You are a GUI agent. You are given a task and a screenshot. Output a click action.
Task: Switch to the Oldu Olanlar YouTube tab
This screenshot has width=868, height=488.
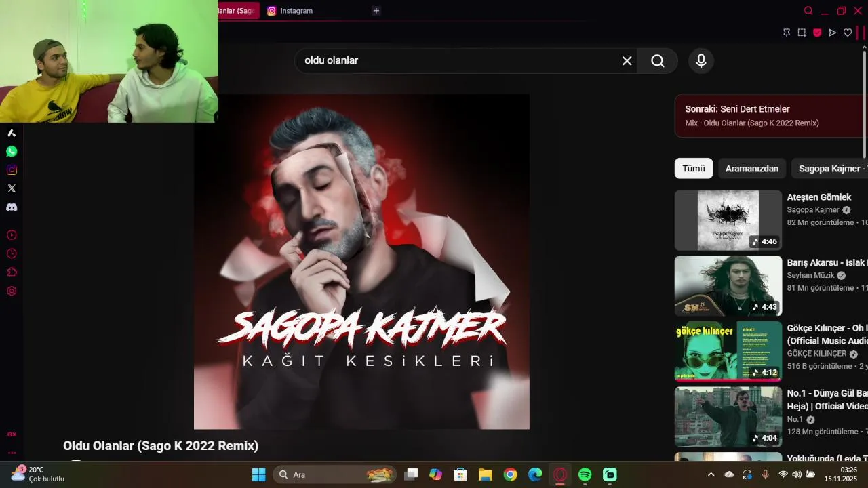pyautogui.click(x=239, y=11)
